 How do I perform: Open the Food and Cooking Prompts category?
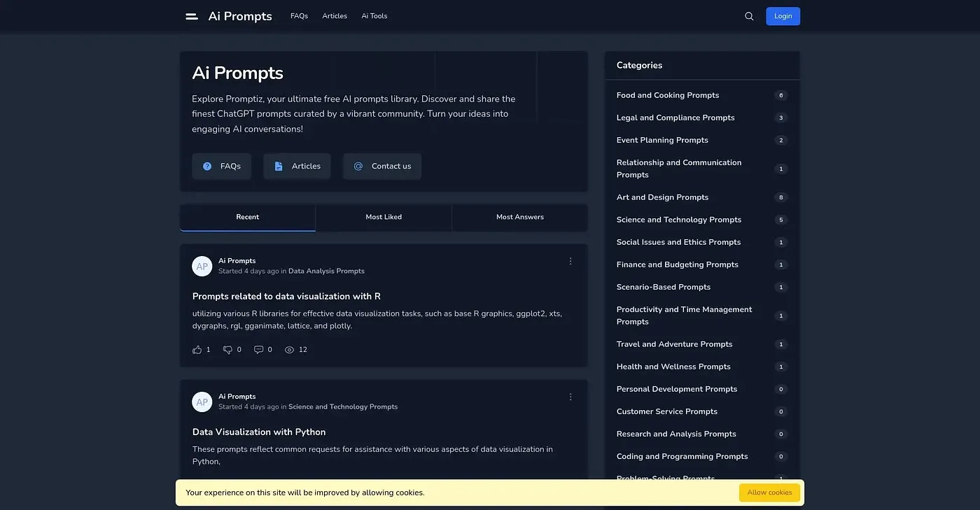click(668, 95)
